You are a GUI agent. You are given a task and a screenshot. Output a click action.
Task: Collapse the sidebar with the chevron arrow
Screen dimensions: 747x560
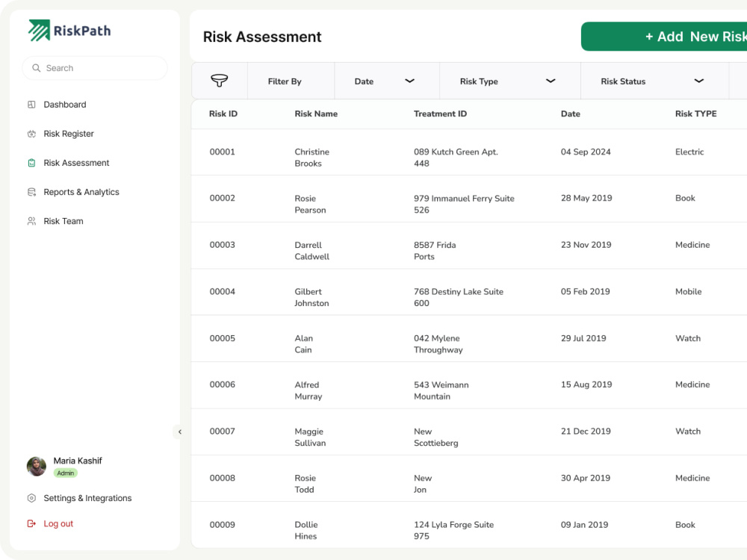pos(179,432)
